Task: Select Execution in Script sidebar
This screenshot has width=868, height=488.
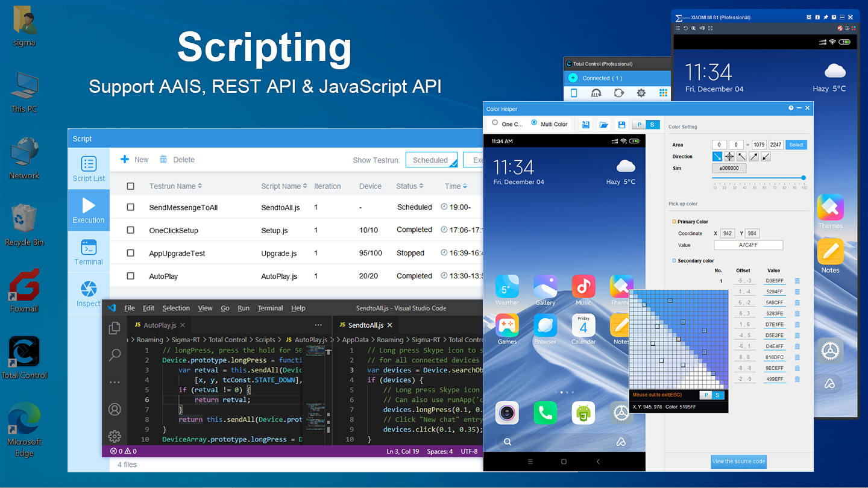Action: 89,210
